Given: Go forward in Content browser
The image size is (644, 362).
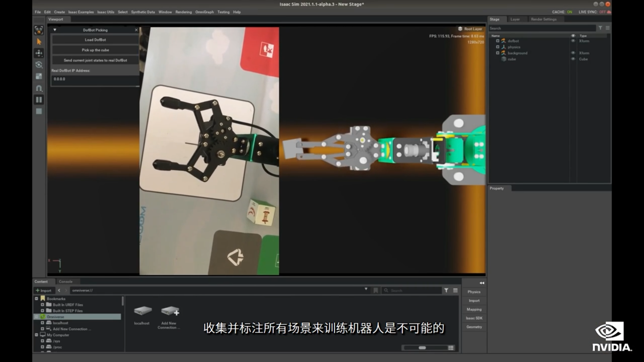Looking at the screenshot, I should [66, 290].
